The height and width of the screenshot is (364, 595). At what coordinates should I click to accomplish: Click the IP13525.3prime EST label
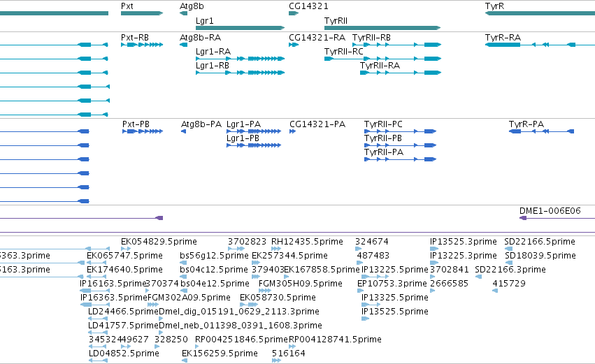[x=464, y=242]
